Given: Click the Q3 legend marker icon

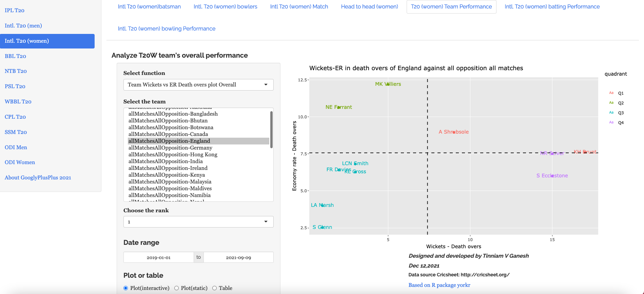Looking at the screenshot, I should 611,113.
